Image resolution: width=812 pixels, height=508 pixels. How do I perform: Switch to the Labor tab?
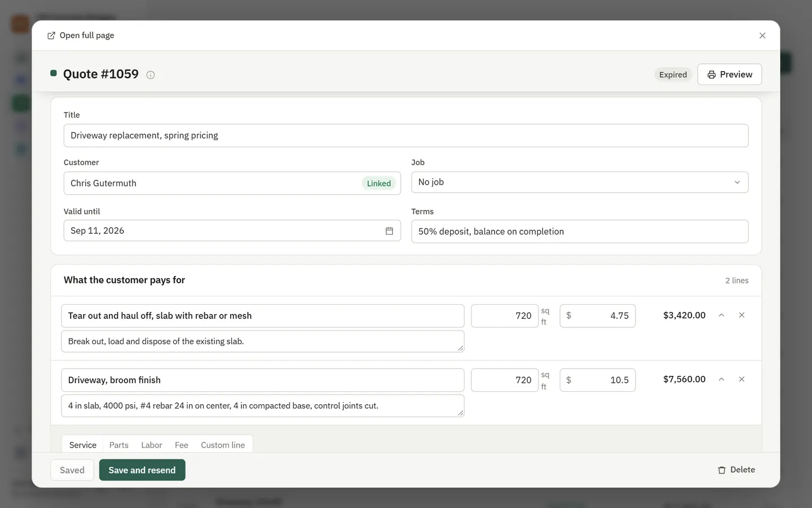point(152,445)
